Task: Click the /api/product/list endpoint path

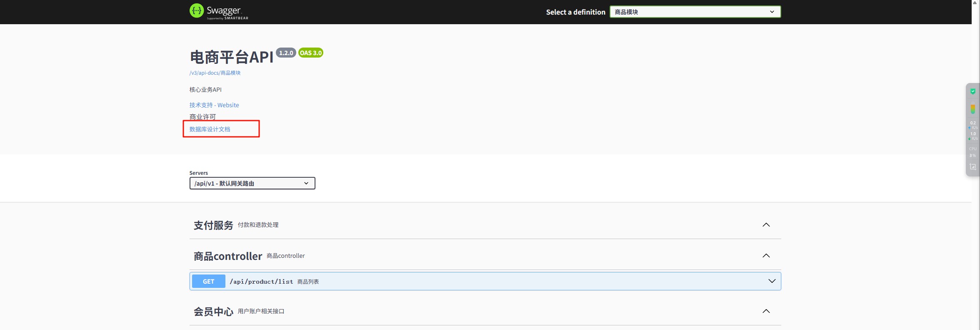Action: [261, 282]
